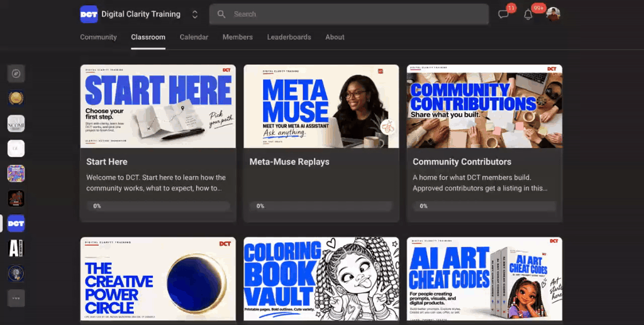Image resolution: width=644 pixels, height=325 pixels.
Task: Open the plain white community icon in sidebar
Action: (16, 149)
